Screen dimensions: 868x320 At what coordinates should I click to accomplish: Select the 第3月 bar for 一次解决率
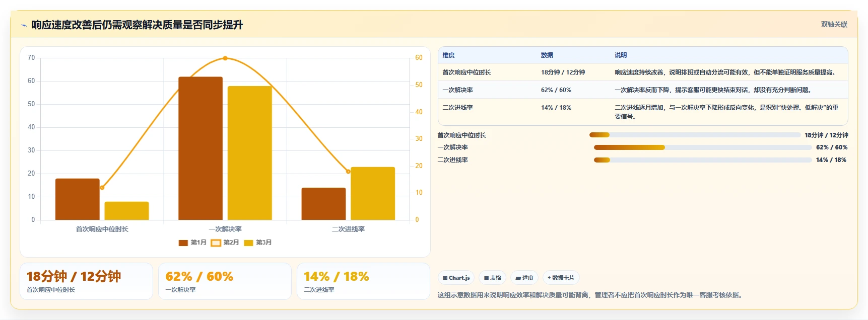(250, 153)
